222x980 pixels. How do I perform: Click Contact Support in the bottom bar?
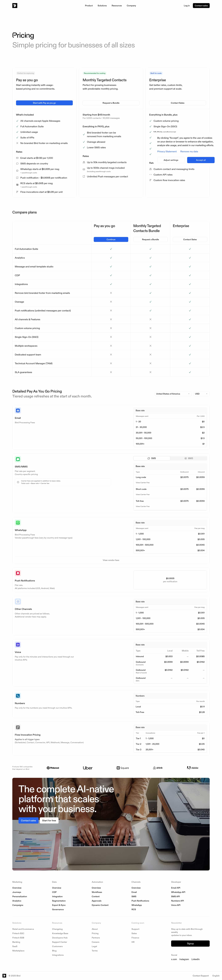201,976
